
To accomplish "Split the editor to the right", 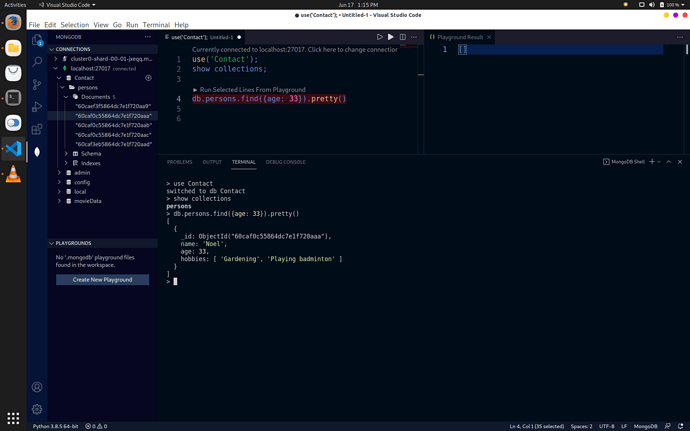I will point(403,37).
